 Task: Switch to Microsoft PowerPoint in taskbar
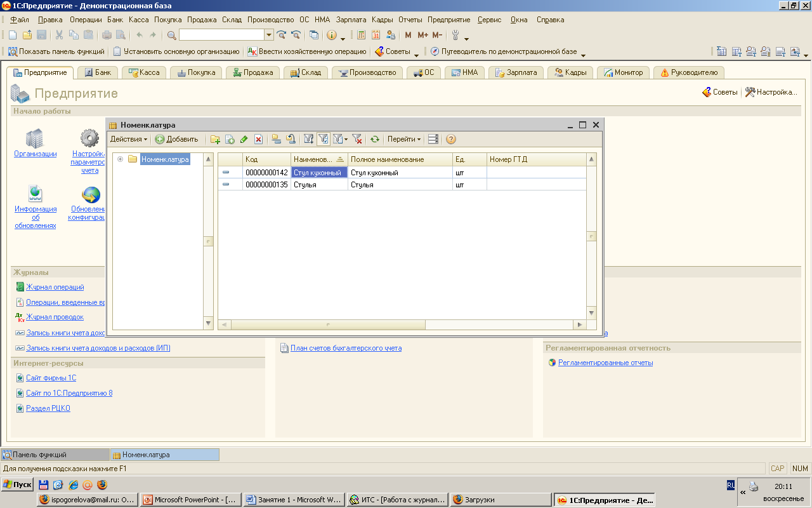pos(190,500)
